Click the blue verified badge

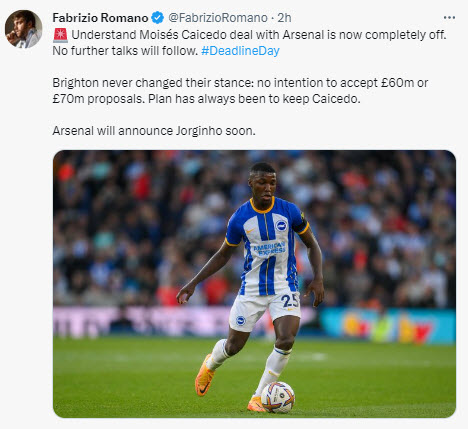pyautogui.click(x=157, y=18)
